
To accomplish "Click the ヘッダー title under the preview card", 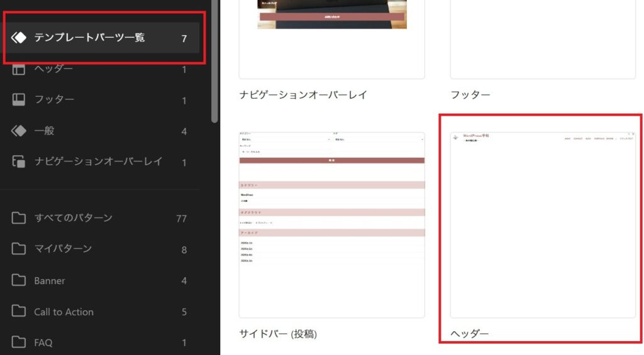I will coord(469,334).
